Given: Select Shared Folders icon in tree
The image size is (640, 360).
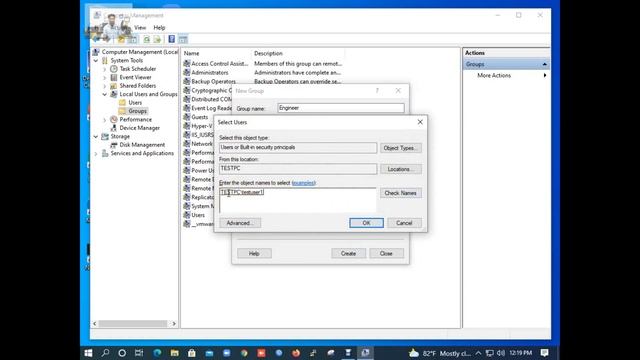Looking at the screenshot, I should pyautogui.click(x=114, y=86).
